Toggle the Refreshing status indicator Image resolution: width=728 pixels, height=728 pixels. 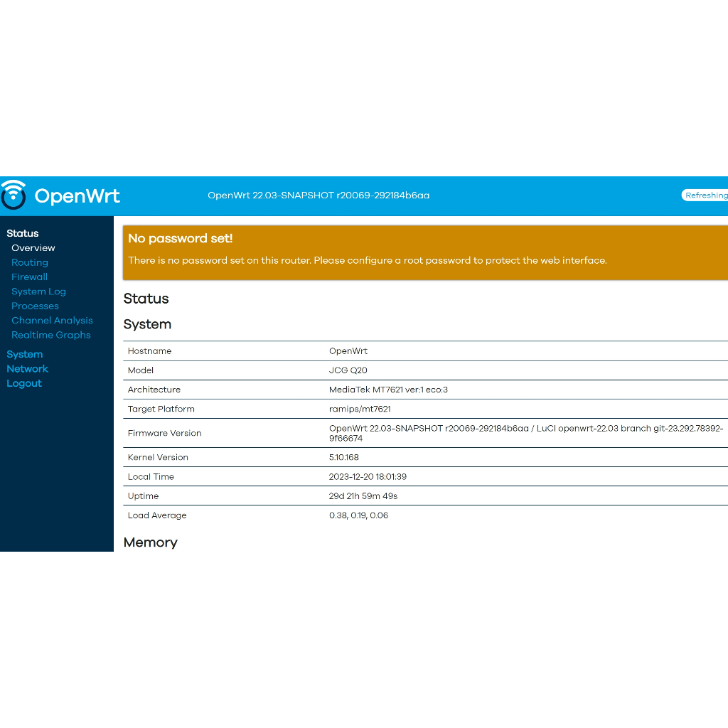pyautogui.click(x=705, y=196)
